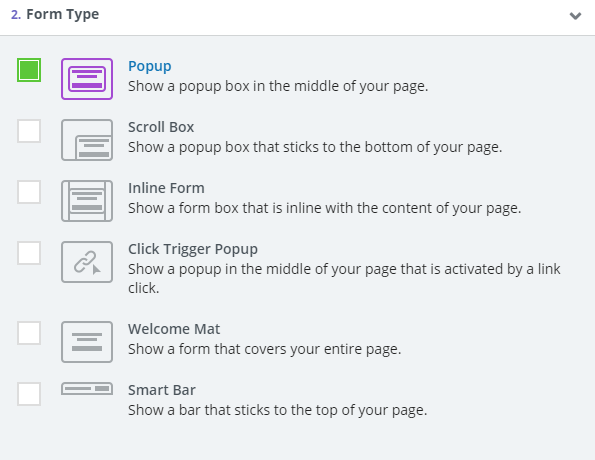Tick the Welcome Mat checkbox
Image resolution: width=595 pixels, height=460 pixels.
pos(29,333)
